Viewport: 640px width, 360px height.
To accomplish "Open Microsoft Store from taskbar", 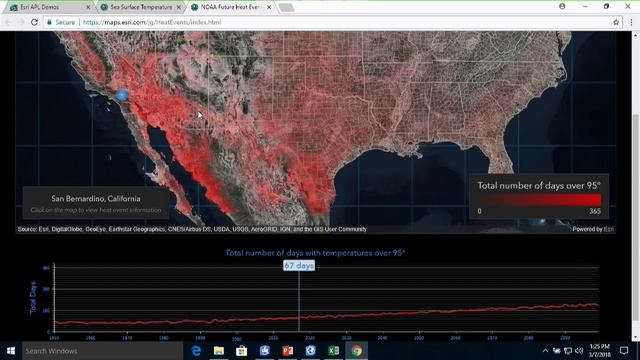I will pyautogui.click(x=242, y=351).
